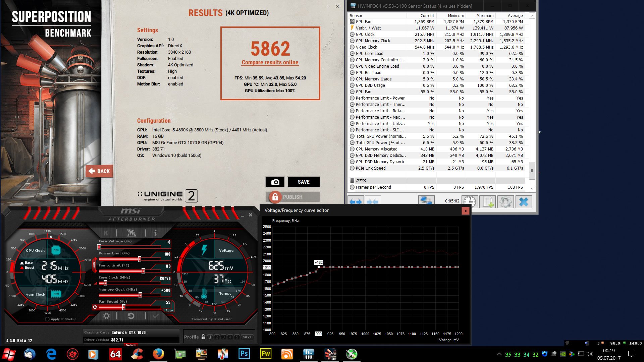Toggle profile lock icon in Afterburner
Viewport: 644px width, 362px height.
point(203,337)
